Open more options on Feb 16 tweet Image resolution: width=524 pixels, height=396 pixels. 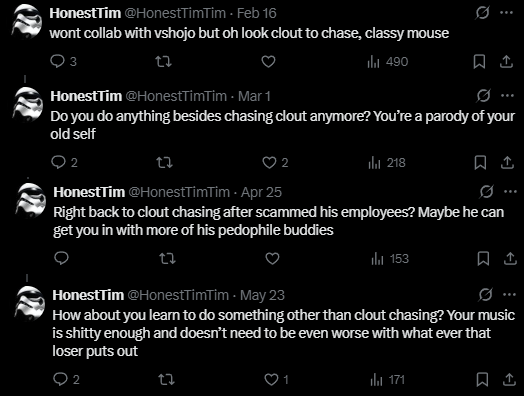coord(507,13)
